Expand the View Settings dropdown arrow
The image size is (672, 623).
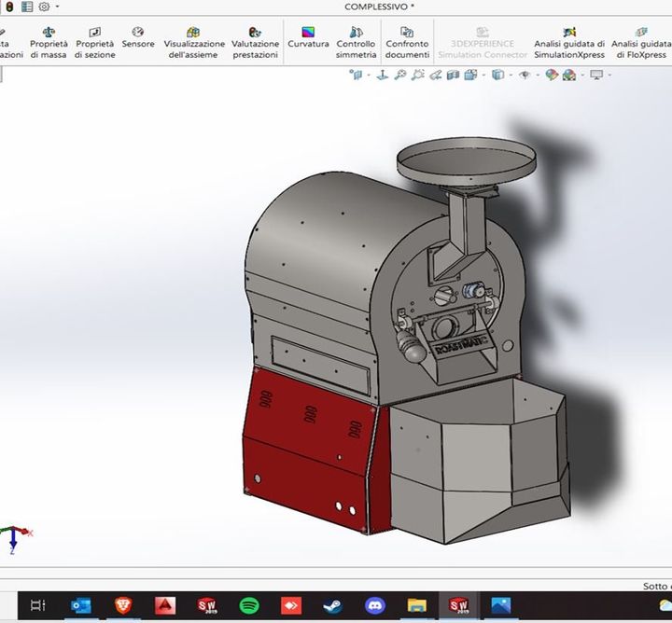[609, 76]
